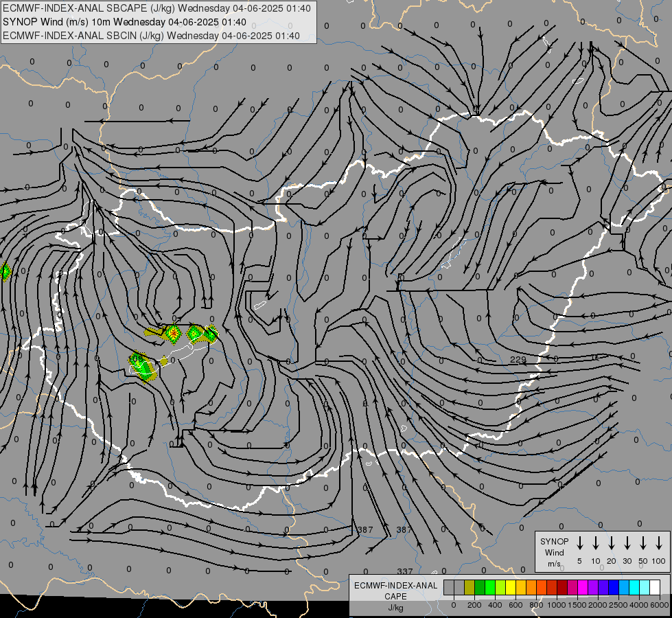
Task: Select the bright magenta legend swatch
Action: pyautogui.click(x=583, y=587)
